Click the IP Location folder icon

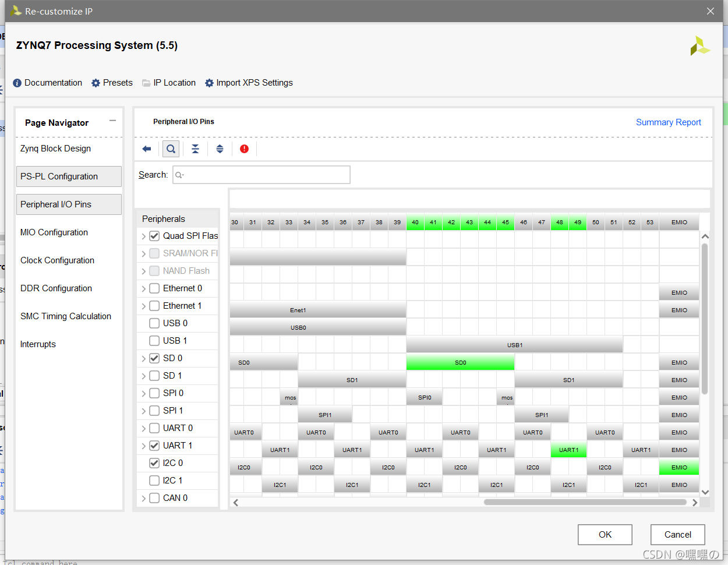pos(146,83)
